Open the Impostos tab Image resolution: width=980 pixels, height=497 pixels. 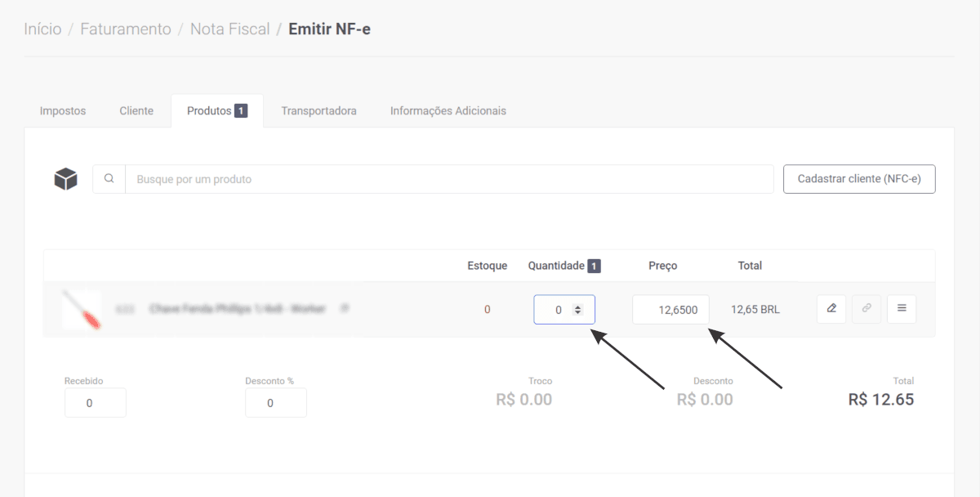tap(63, 111)
